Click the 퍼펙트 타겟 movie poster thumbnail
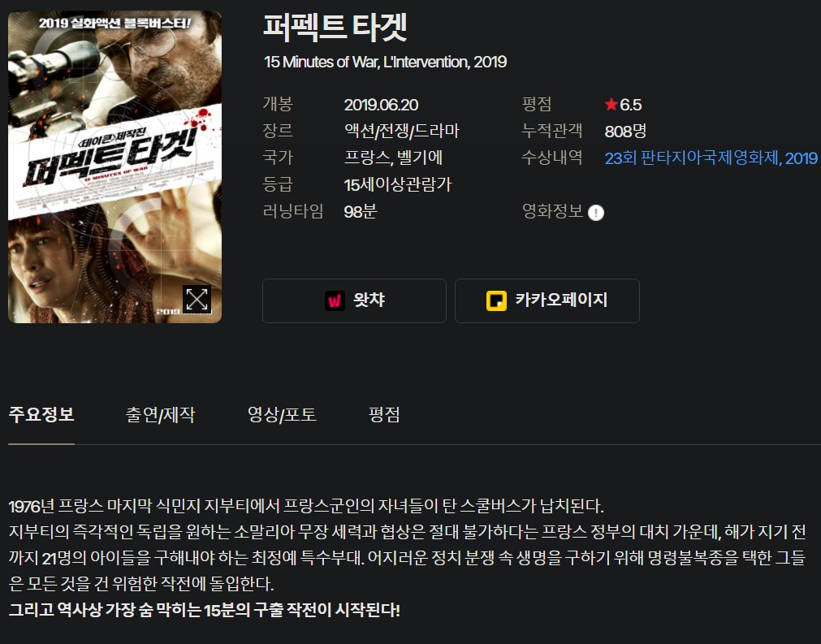821x644 pixels. click(115, 166)
